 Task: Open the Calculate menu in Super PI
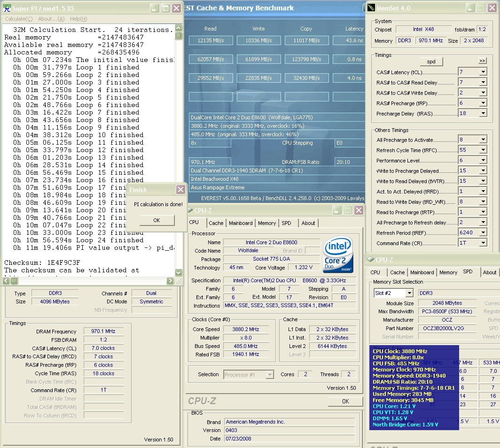coord(18,19)
